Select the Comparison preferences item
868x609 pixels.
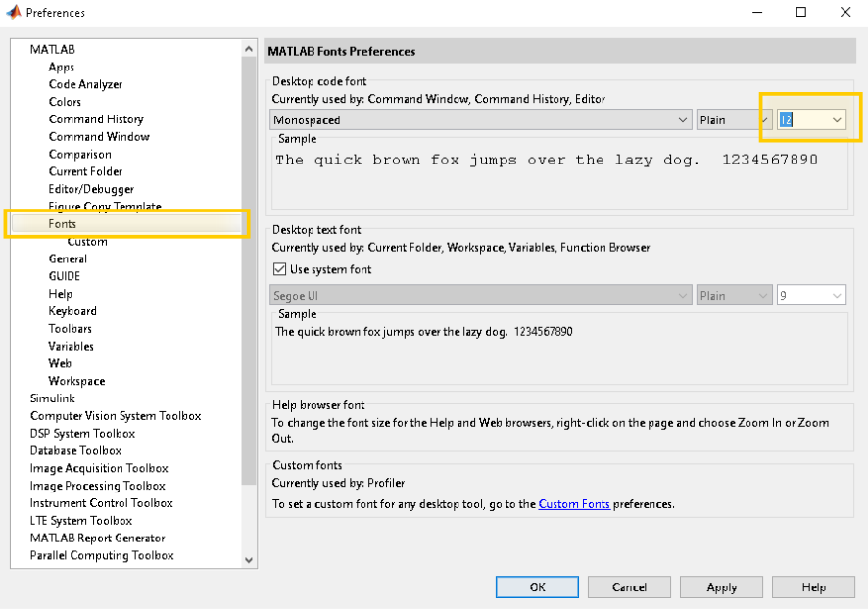79,154
